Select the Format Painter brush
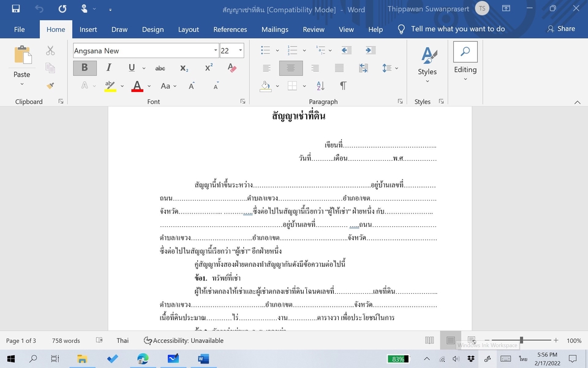Image resolution: width=588 pixels, height=368 pixels. 50,86
